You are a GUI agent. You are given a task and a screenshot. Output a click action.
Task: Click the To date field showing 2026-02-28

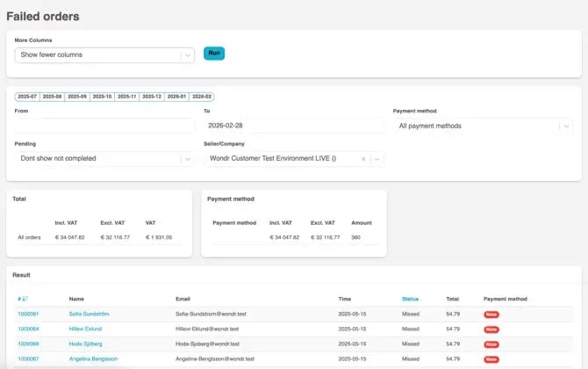pyautogui.click(x=293, y=126)
